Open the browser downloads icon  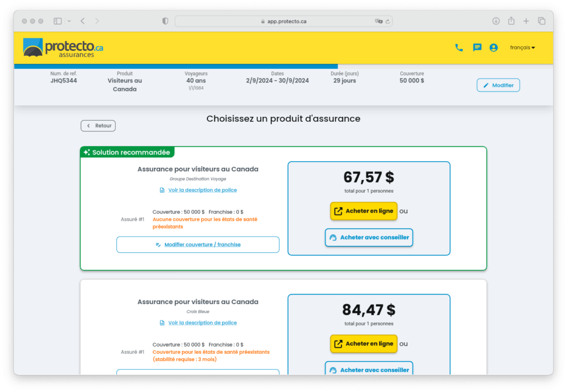[496, 21]
